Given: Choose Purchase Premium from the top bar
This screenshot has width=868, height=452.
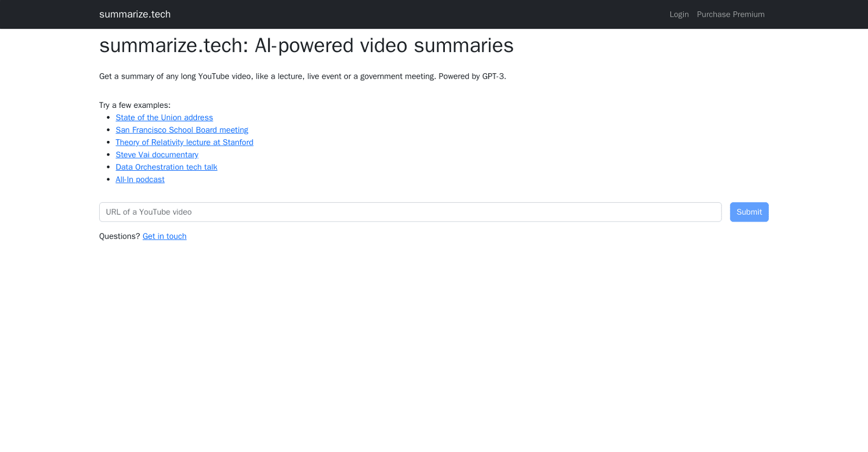Looking at the screenshot, I should point(731,15).
